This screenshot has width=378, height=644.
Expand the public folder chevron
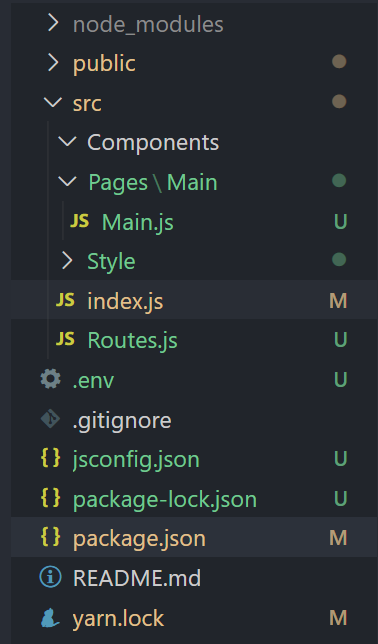[x=53, y=62]
